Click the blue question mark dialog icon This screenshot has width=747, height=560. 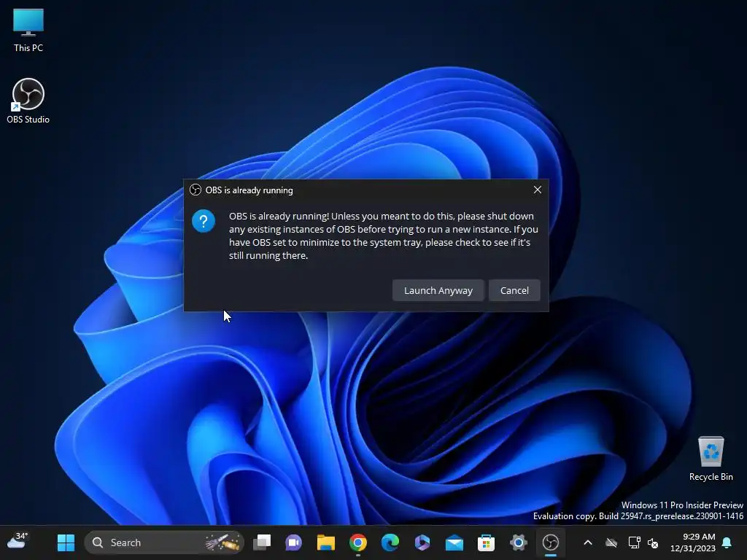(204, 221)
